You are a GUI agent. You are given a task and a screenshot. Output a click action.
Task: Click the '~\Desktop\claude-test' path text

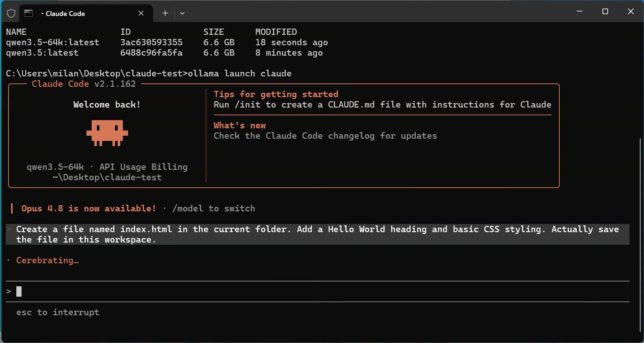click(107, 177)
